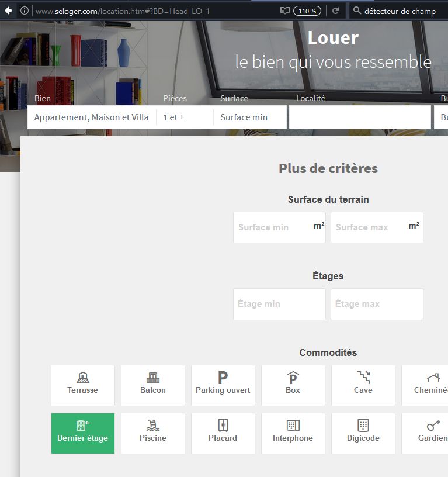Reload the page with refresh icon
Viewport: 448px width, 477px height.
coord(335,11)
